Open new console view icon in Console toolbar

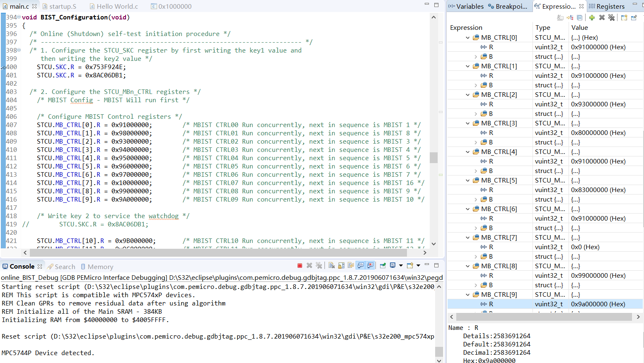pyautogui.click(x=410, y=266)
